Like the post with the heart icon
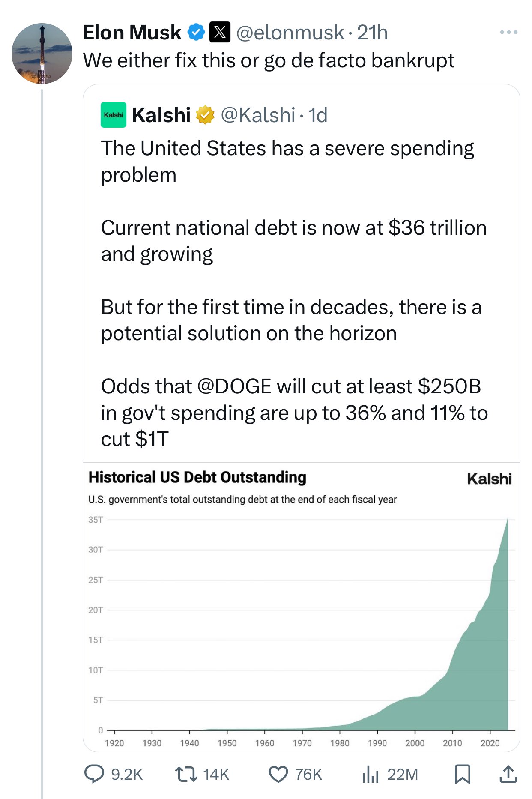The image size is (532, 799). pos(278,774)
